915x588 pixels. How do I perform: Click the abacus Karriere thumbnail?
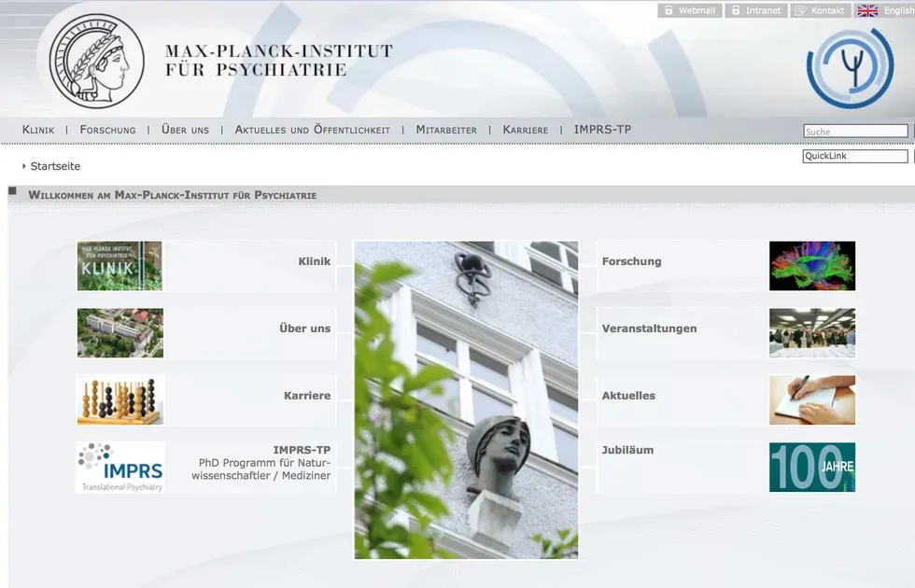[120, 400]
